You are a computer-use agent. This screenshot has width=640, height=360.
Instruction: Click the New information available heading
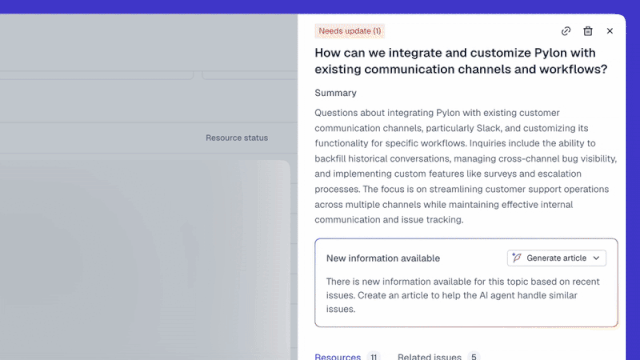tap(383, 258)
